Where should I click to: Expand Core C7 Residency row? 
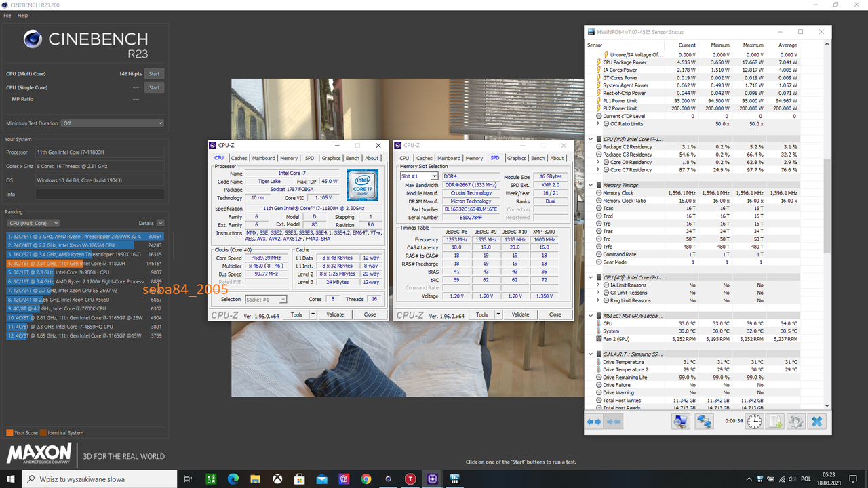[597, 169]
